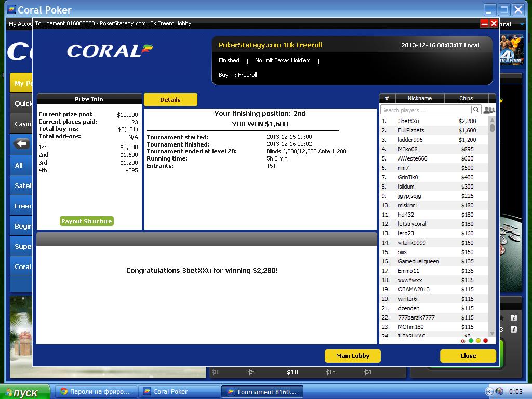Select the All tab in Coral Poker sidebar

coord(21,165)
